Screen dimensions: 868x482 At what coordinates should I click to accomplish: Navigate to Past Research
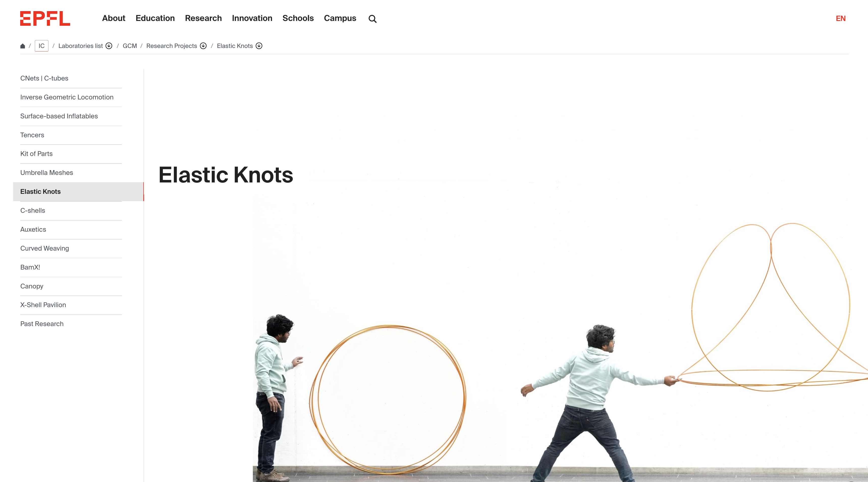(42, 324)
